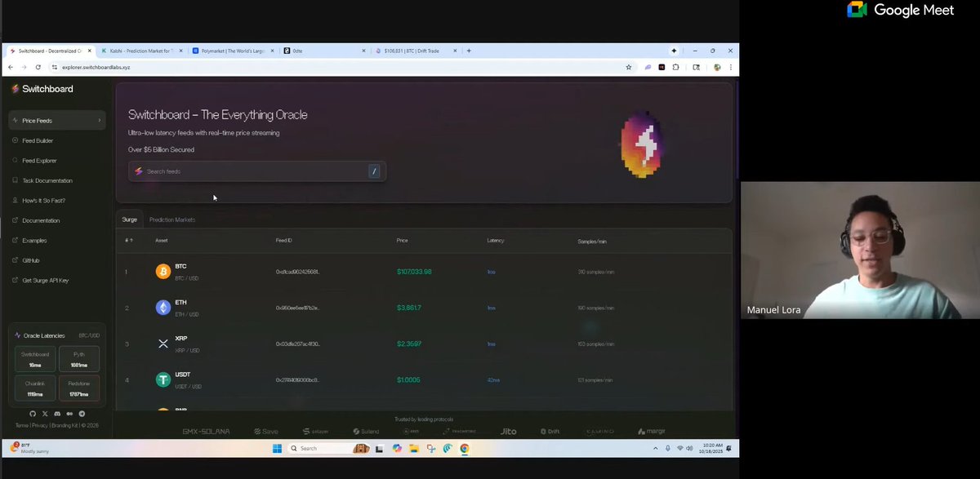Click the XRP coin icon
The image size is (980, 479).
(x=163, y=344)
